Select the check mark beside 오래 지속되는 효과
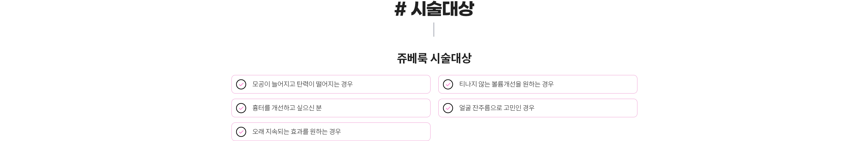Image resolution: width=868 pixels, height=141 pixels. 241,131
